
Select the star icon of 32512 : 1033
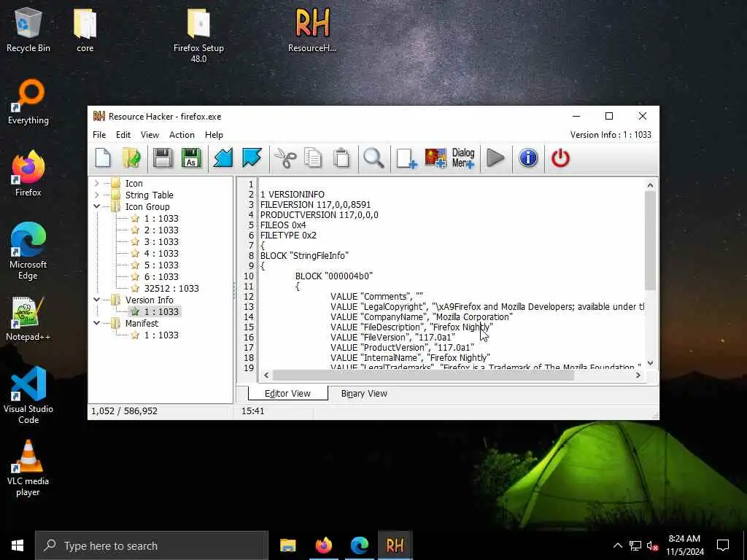[x=135, y=289]
